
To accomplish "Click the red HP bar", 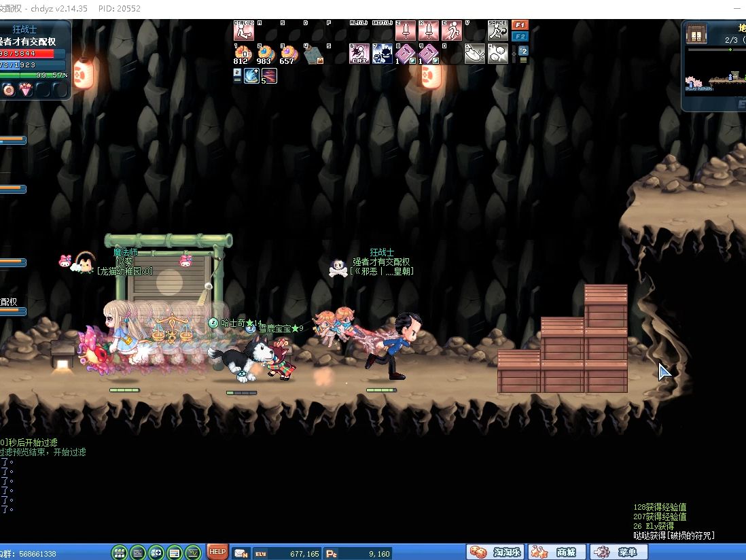I will (x=33, y=53).
